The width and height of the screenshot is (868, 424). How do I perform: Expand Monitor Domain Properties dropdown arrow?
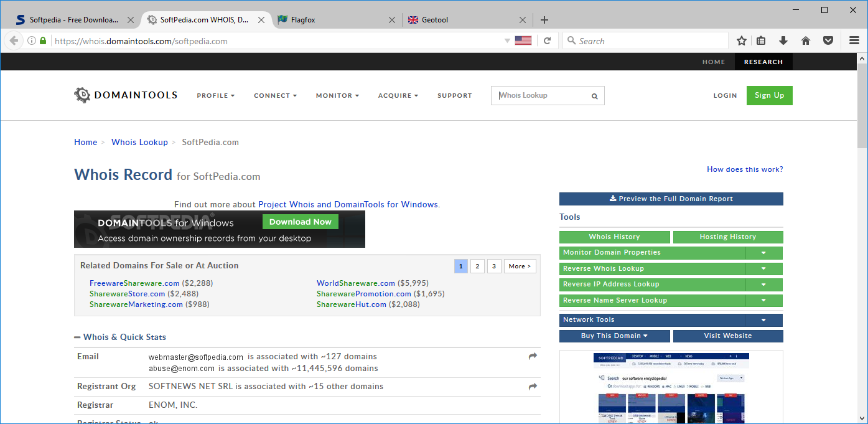(763, 253)
